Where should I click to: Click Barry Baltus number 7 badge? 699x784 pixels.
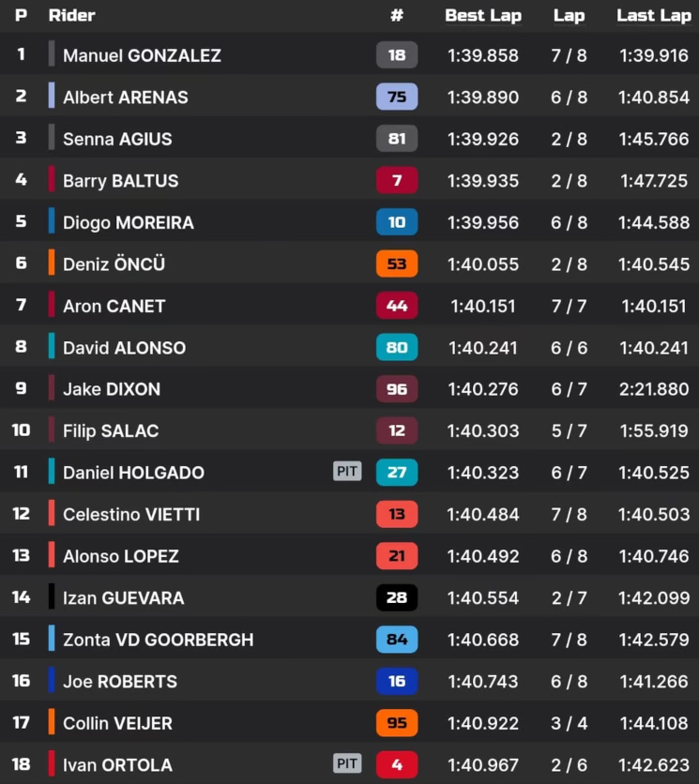pyautogui.click(x=397, y=180)
